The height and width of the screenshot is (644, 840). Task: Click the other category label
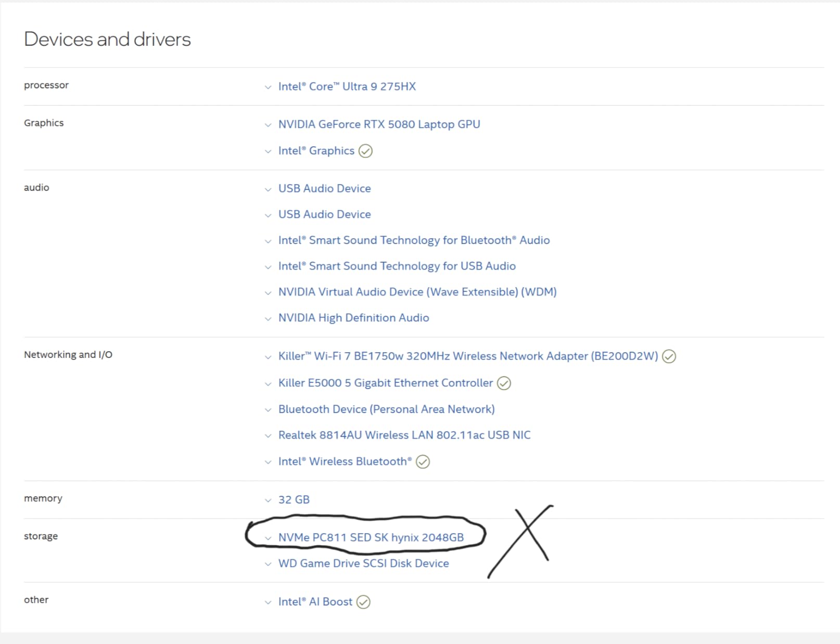[36, 600]
